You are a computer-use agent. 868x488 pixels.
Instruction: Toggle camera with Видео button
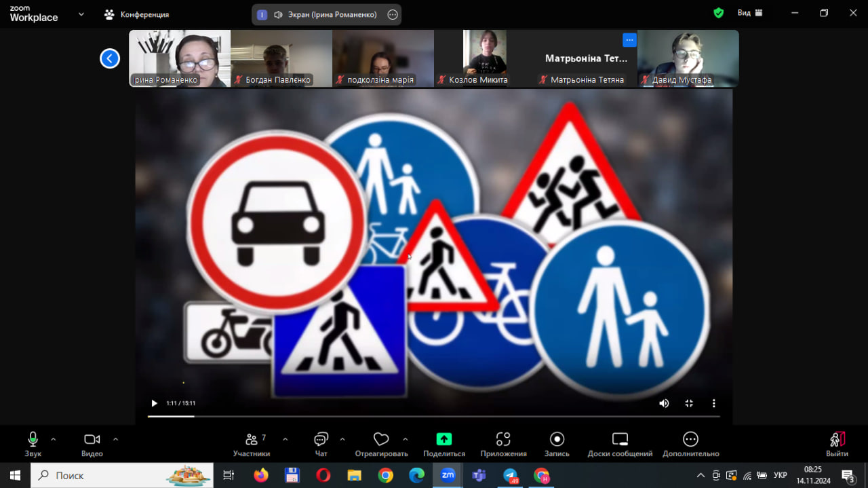(92, 443)
